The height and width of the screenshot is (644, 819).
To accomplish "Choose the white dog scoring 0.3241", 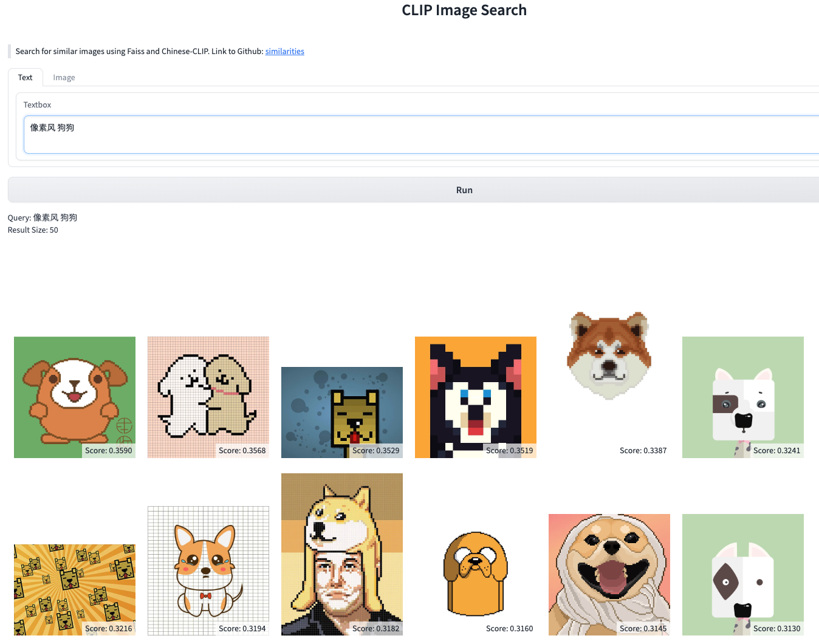I will pos(742,395).
